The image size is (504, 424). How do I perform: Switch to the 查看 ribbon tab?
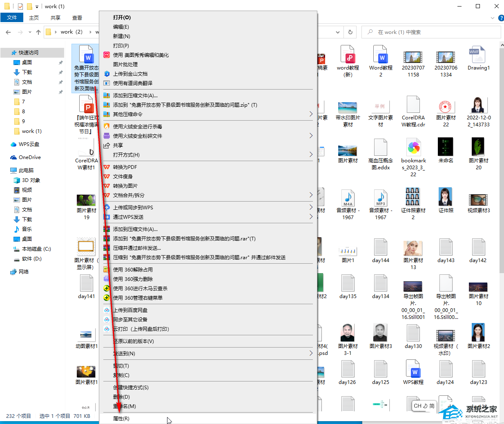(x=77, y=18)
